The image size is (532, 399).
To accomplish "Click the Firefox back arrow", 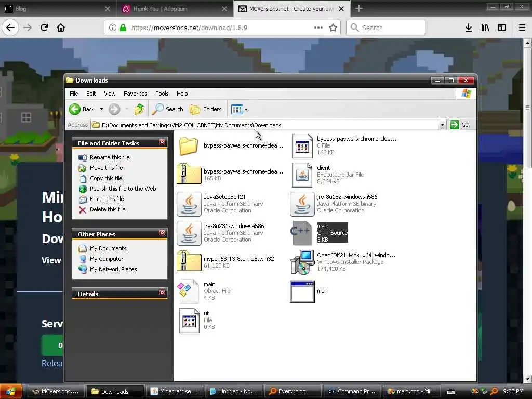I will [10, 28].
